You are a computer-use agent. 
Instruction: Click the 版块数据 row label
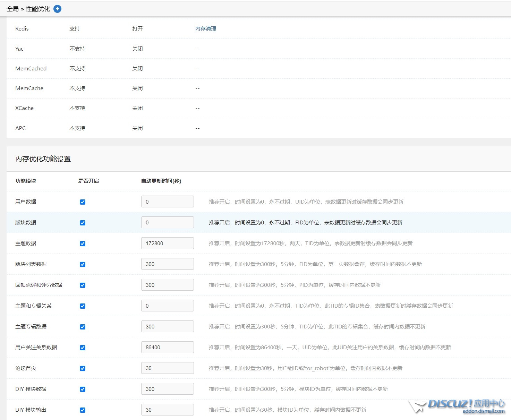[x=26, y=223]
